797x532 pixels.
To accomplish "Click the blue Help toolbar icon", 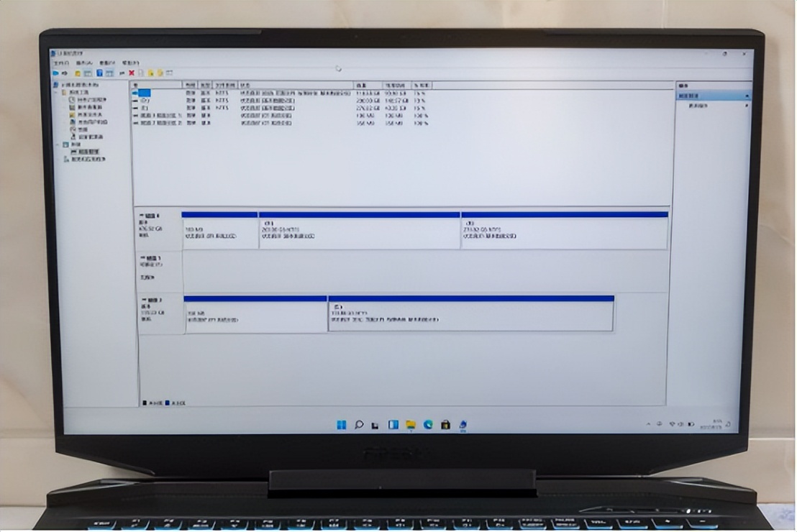I will [x=99, y=73].
